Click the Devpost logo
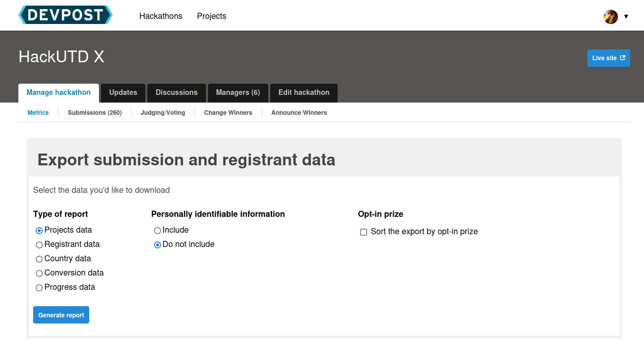The image size is (644, 348). 65,15
